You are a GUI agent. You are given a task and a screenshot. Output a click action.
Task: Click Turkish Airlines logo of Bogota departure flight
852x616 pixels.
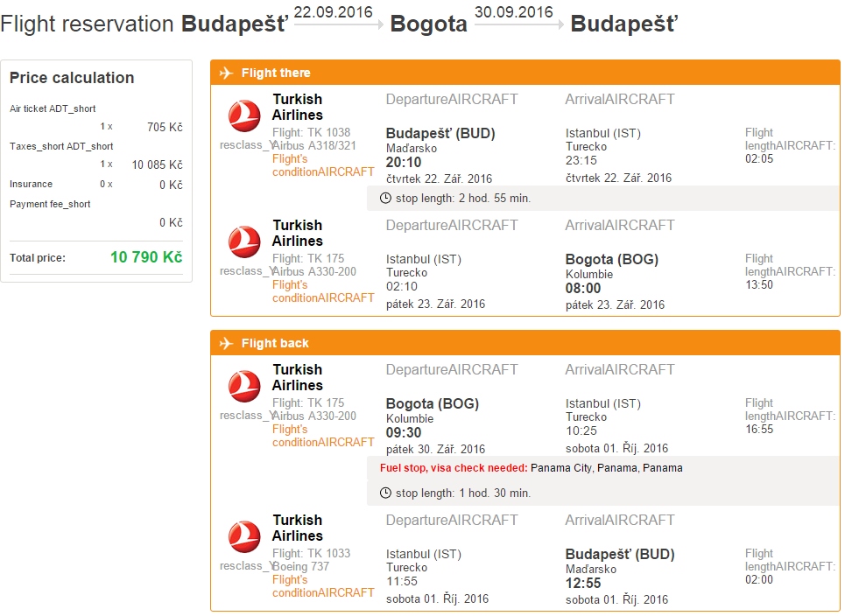244,387
